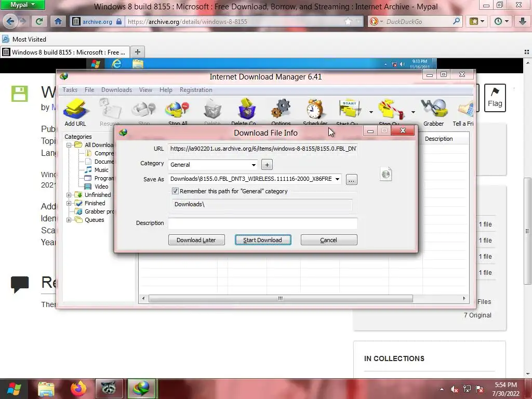Open the history clock button
Viewport: 532px width, 399px height.
[x=501, y=21]
